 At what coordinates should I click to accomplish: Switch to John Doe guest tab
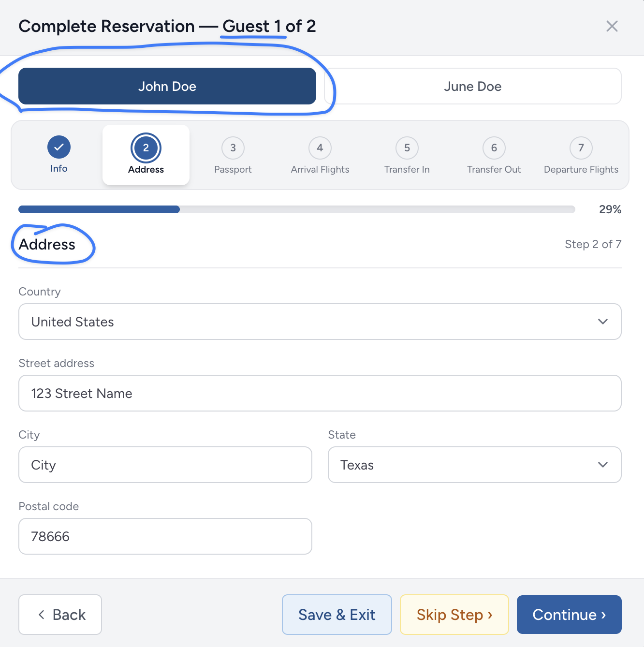tap(167, 86)
